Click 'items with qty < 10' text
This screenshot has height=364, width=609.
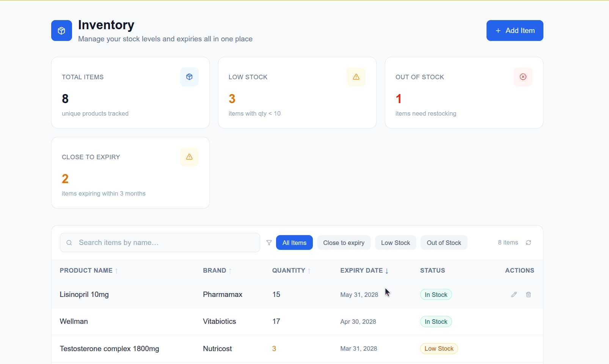254,113
